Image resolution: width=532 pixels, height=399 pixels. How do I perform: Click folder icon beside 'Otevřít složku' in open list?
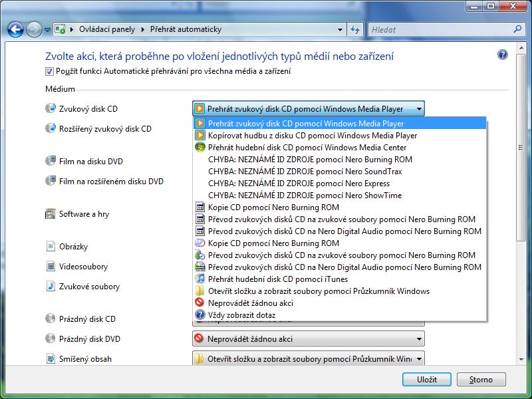coord(200,291)
